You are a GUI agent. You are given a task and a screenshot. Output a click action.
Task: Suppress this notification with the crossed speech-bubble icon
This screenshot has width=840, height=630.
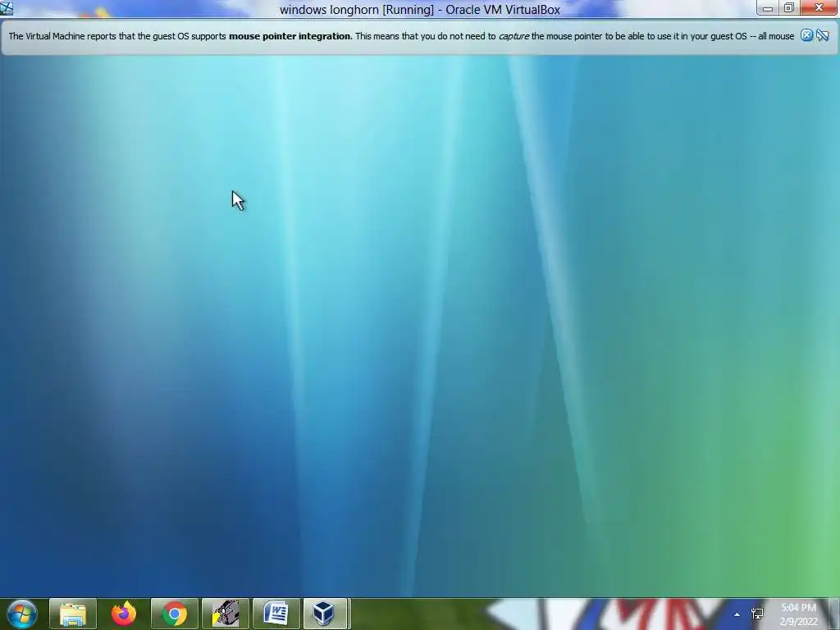pos(823,36)
